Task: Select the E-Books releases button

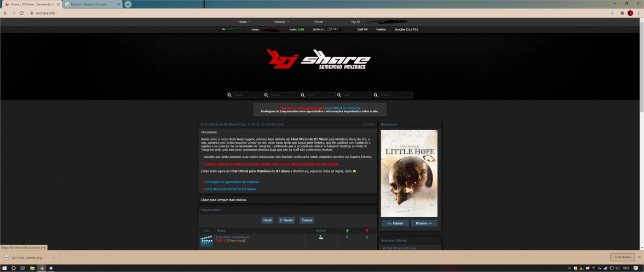Action: pyautogui.click(x=286, y=220)
